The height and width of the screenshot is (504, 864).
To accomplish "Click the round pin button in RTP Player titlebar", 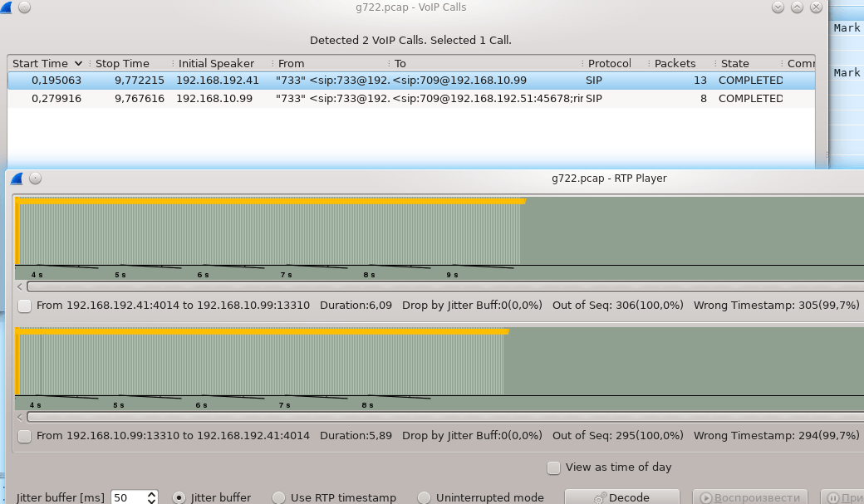I will (x=35, y=179).
